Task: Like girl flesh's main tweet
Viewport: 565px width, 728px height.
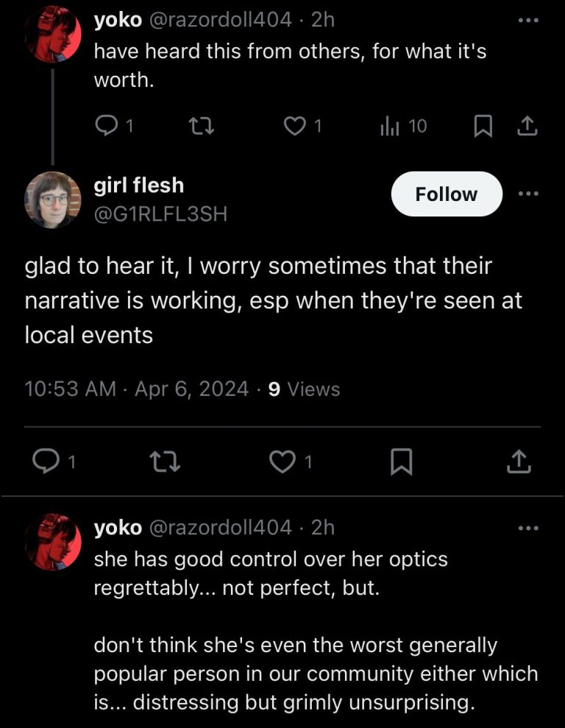Action: point(281,462)
